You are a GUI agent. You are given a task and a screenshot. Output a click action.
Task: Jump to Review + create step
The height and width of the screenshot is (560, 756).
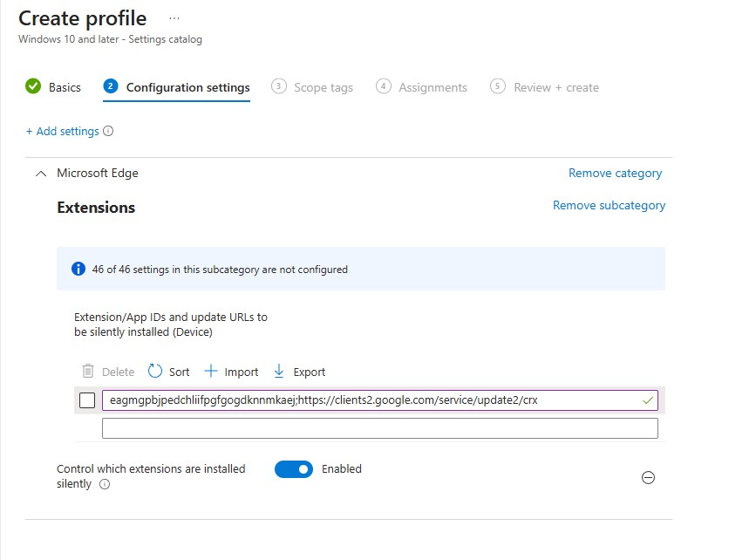coord(545,87)
